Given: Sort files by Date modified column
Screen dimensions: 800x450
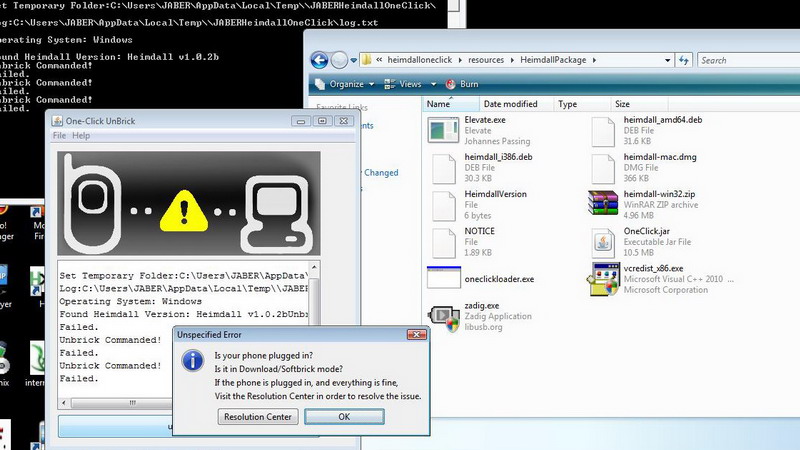Looking at the screenshot, I should coord(516,104).
